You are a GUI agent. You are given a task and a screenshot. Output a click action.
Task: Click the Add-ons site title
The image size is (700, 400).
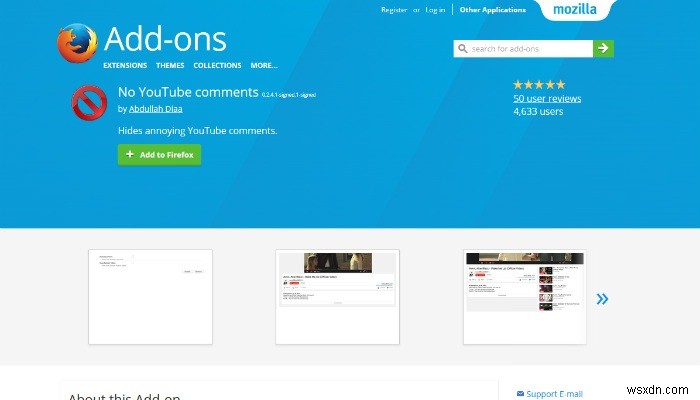coord(165,39)
